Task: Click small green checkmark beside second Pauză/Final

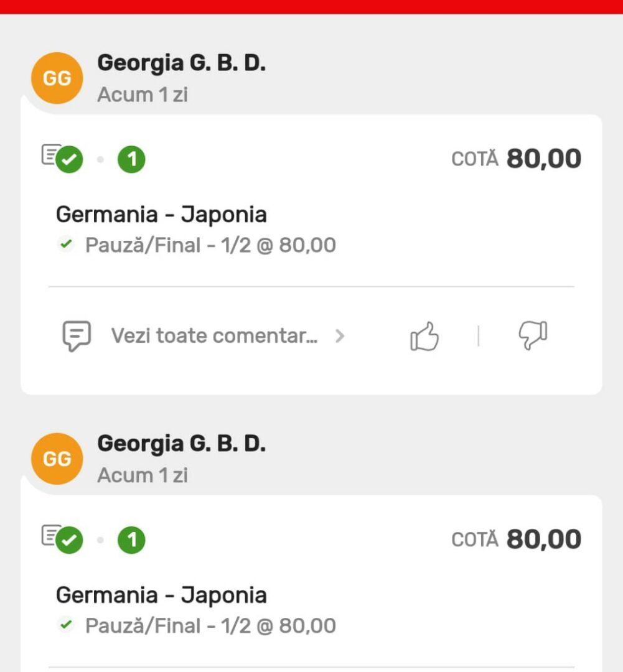Action: 66,625
